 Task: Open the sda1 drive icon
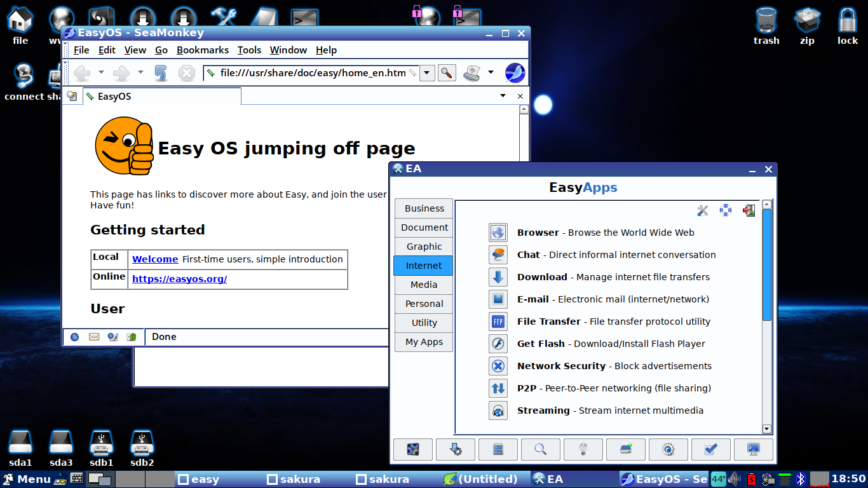[x=20, y=449]
